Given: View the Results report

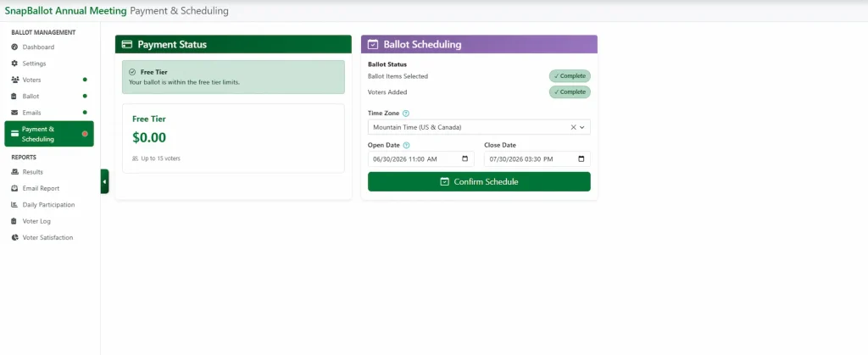Looking at the screenshot, I should [x=49, y=172].
